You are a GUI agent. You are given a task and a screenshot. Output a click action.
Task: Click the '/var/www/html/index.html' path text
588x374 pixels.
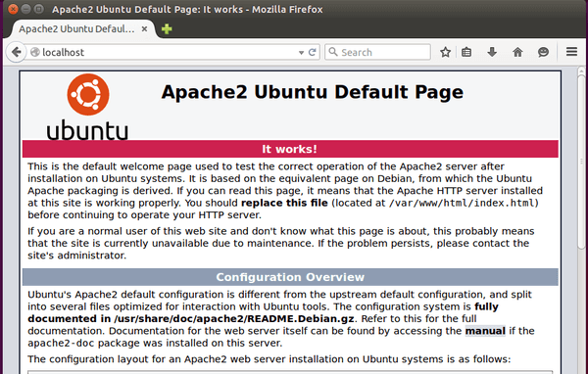[462, 203]
